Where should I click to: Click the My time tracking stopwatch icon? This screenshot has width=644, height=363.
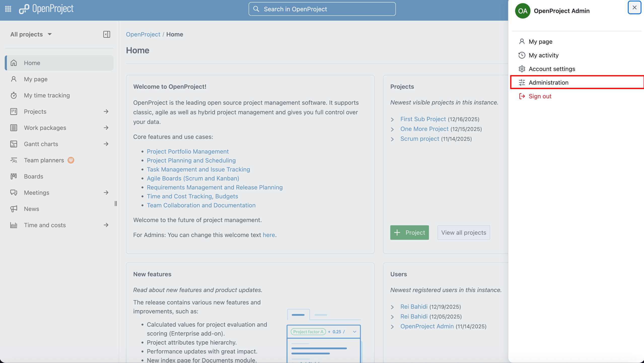point(14,95)
